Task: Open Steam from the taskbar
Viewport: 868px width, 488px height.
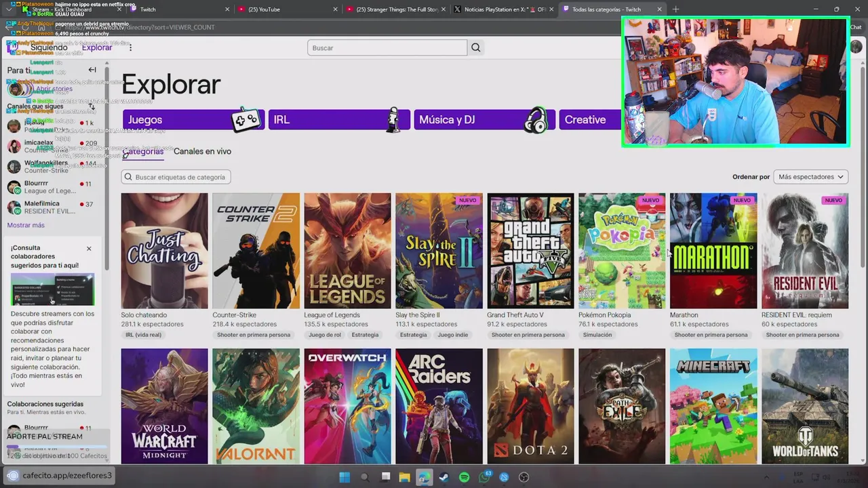Action: click(x=444, y=477)
